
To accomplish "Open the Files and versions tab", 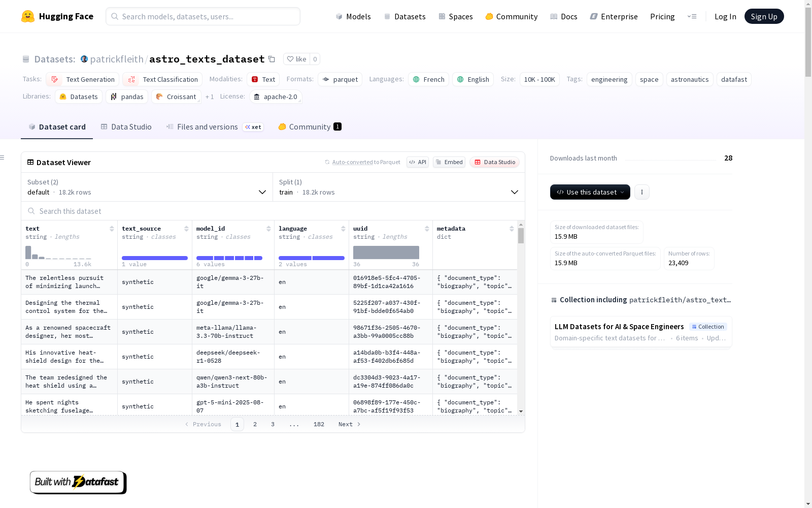I will coord(215,127).
